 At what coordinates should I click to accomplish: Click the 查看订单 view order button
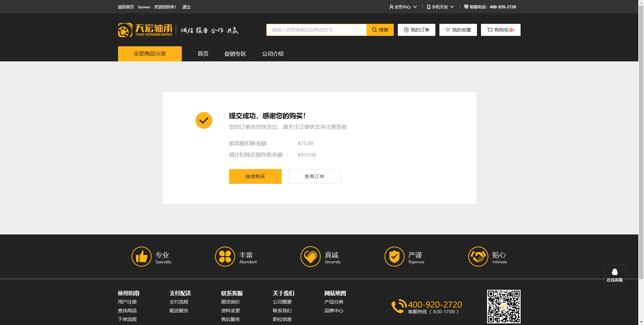(x=315, y=176)
